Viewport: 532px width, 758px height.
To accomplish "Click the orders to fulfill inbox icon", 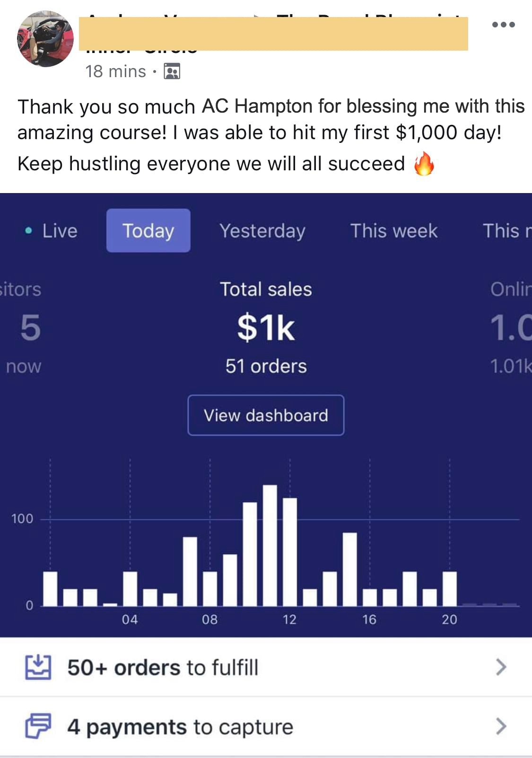I will [38, 667].
